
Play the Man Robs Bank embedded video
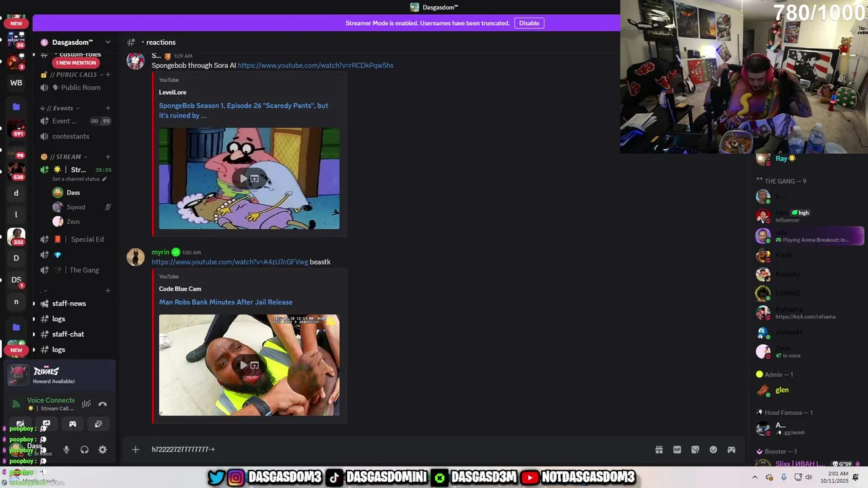243,365
